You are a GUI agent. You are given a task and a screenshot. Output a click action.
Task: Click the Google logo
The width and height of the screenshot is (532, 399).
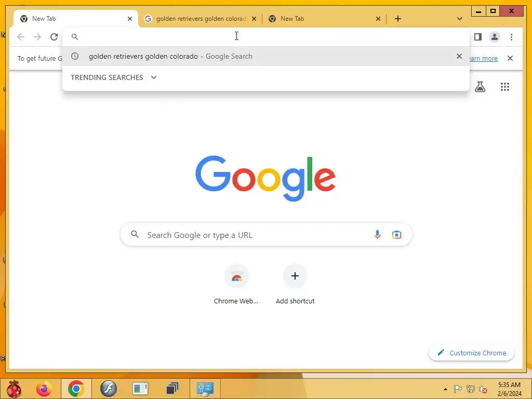pos(265,178)
